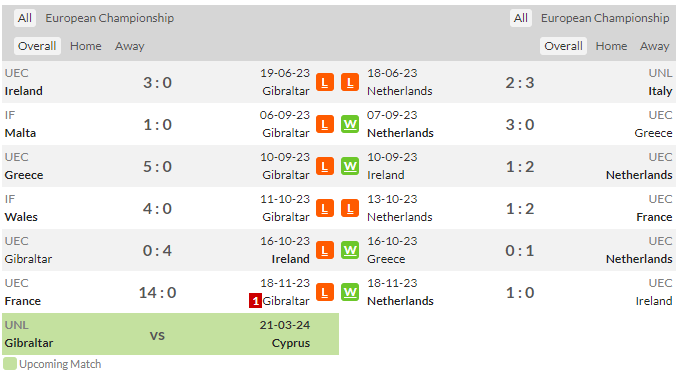Click the L badge for Wales vs Gibraltar 11-10-23
Screen dimensions: 678x391
(325, 208)
